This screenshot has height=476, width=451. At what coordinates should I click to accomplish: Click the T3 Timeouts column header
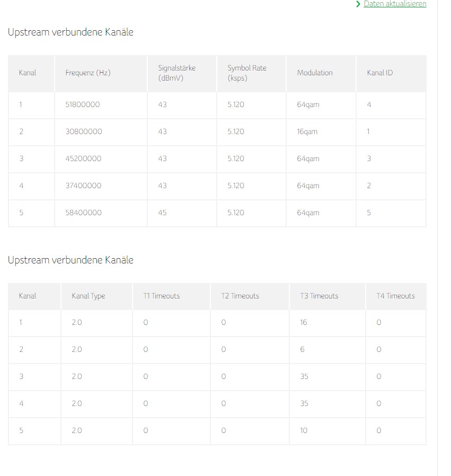tap(319, 296)
